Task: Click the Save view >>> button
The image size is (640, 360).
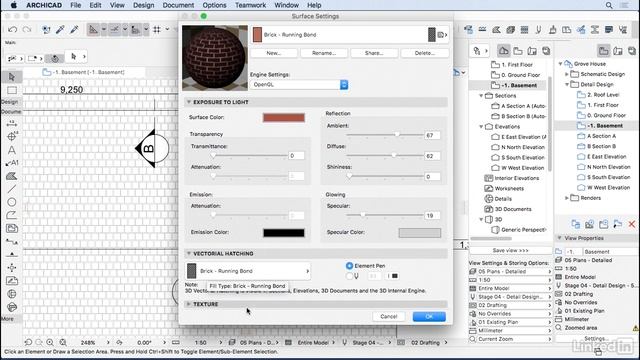Action: [510, 250]
